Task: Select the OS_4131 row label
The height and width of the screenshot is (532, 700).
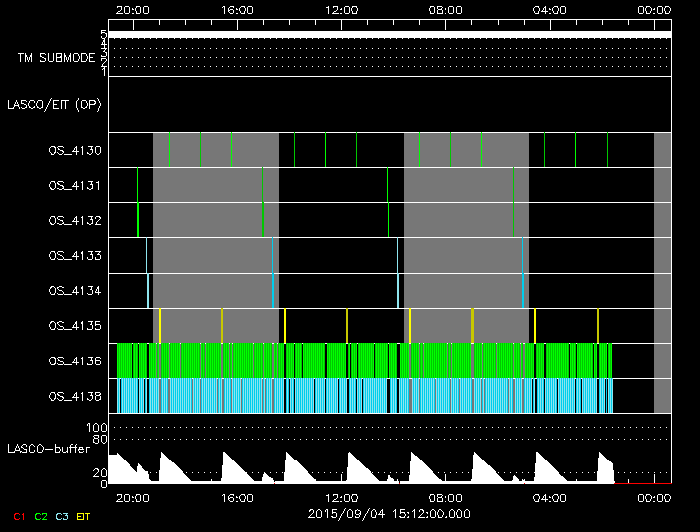Action: coord(75,186)
